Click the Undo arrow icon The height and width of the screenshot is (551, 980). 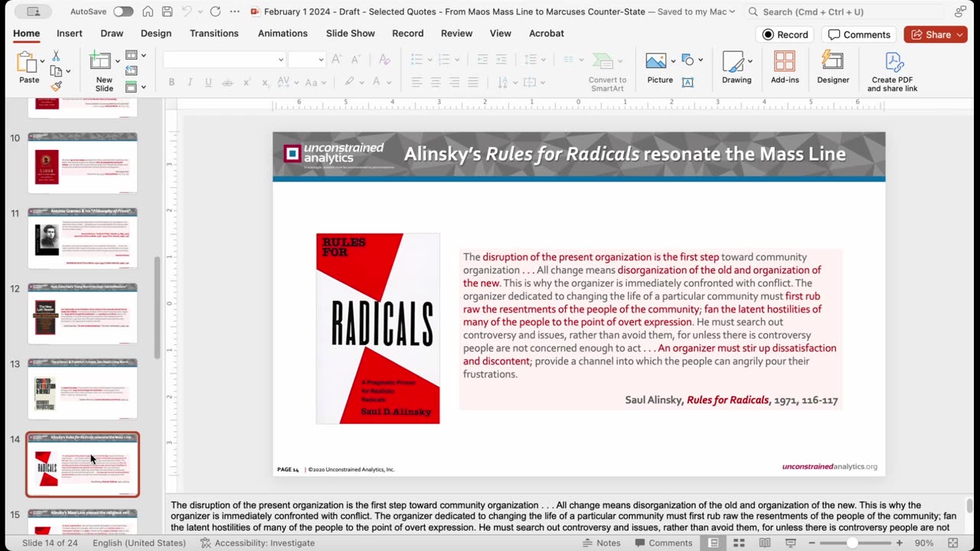[x=186, y=11]
